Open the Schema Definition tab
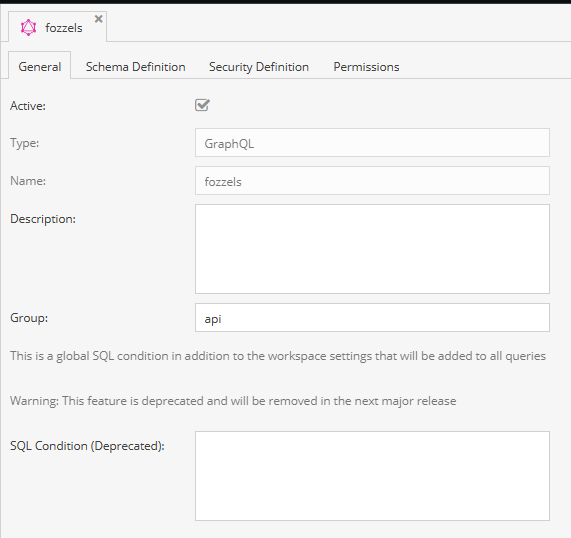571x538 pixels. coord(135,67)
